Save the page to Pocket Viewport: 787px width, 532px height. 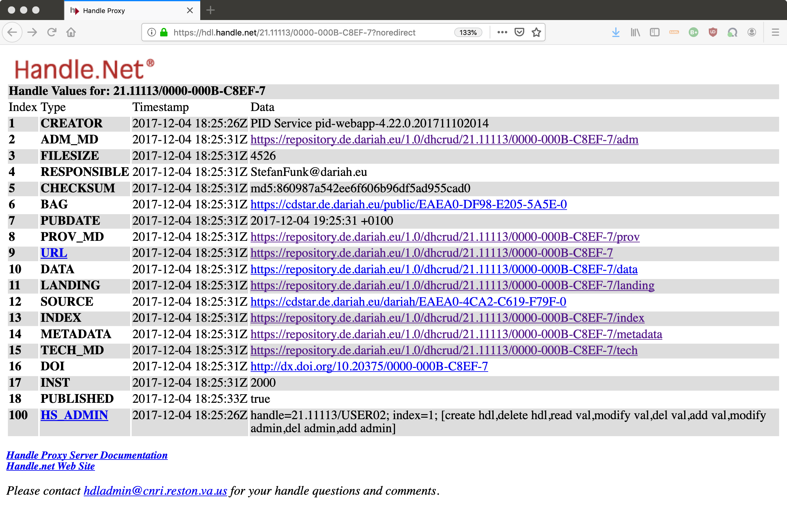tap(519, 32)
